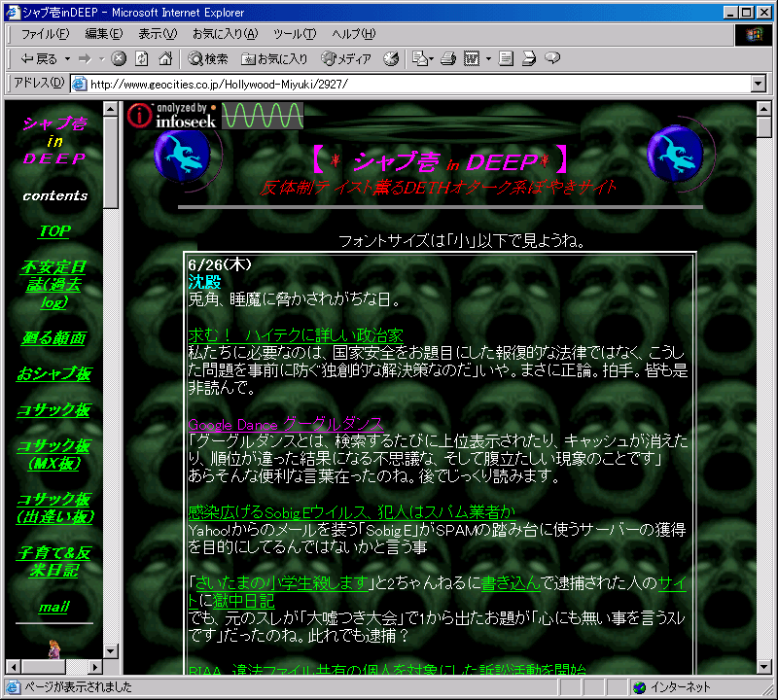Open the 書き込ん link
This screenshot has width=778, height=700.
coord(511,583)
